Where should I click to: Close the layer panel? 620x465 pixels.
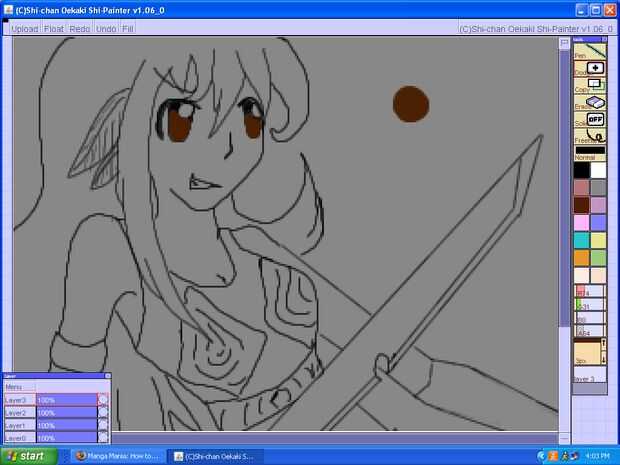point(108,376)
